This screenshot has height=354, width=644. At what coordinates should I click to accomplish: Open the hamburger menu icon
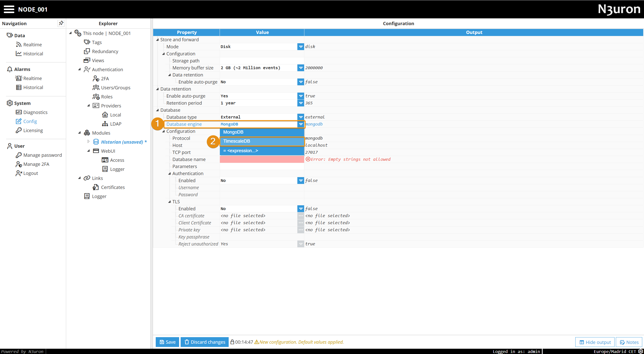click(x=9, y=9)
